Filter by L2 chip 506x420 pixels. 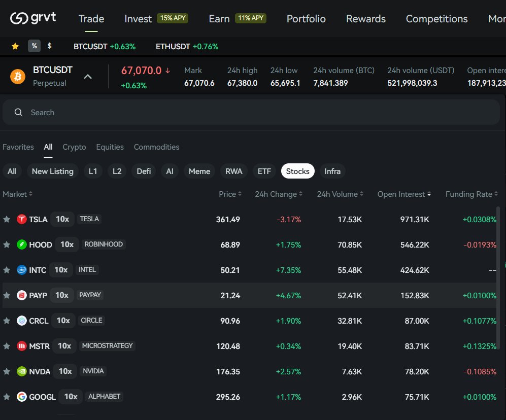[x=117, y=171]
